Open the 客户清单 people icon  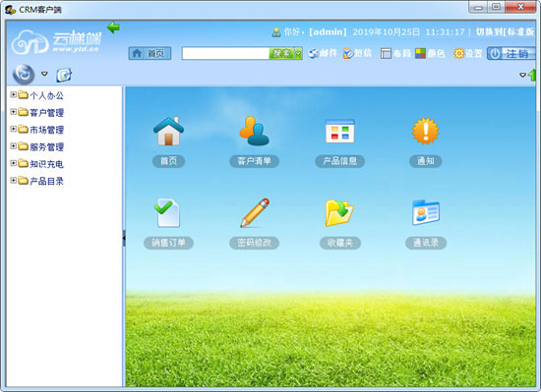pos(255,132)
